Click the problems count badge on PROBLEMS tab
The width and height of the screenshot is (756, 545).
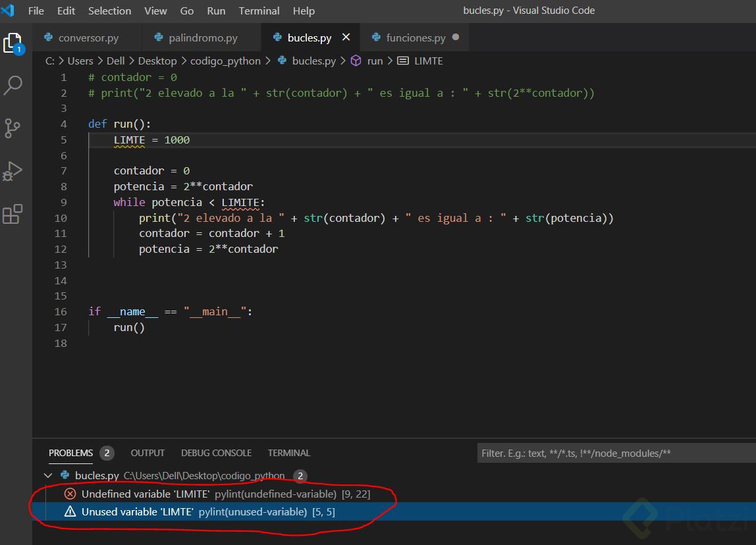[107, 453]
